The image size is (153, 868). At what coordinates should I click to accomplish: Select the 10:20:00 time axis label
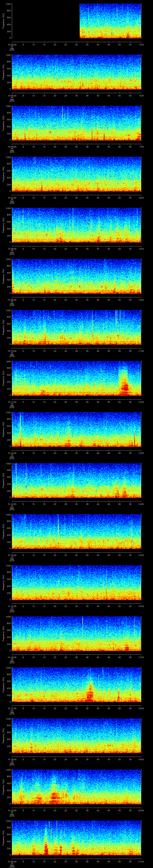coord(12,861)
